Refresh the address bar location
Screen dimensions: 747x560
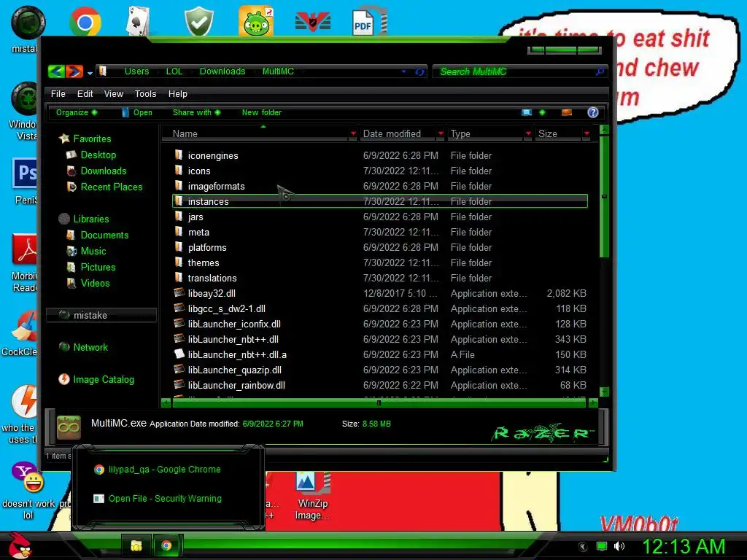tap(419, 72)
